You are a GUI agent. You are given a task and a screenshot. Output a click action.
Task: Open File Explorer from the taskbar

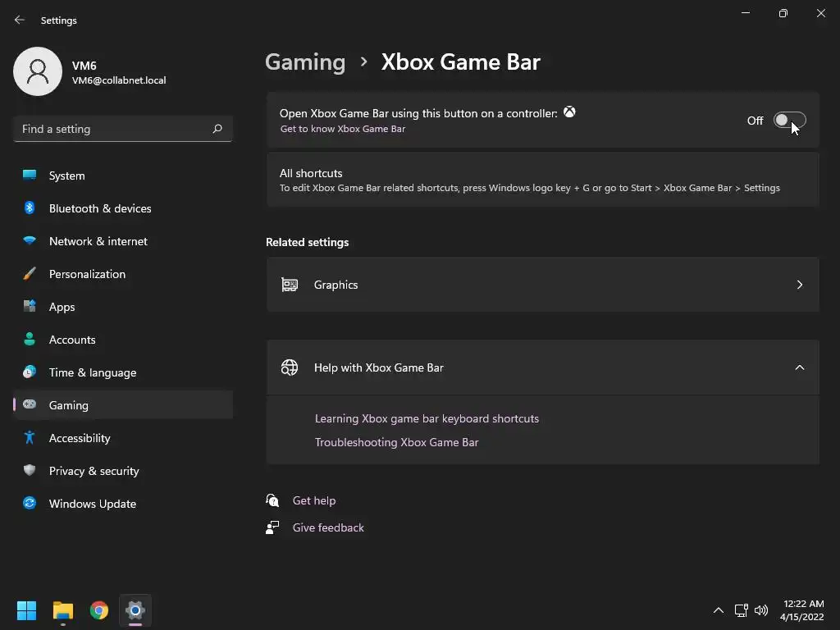(62, 610)
